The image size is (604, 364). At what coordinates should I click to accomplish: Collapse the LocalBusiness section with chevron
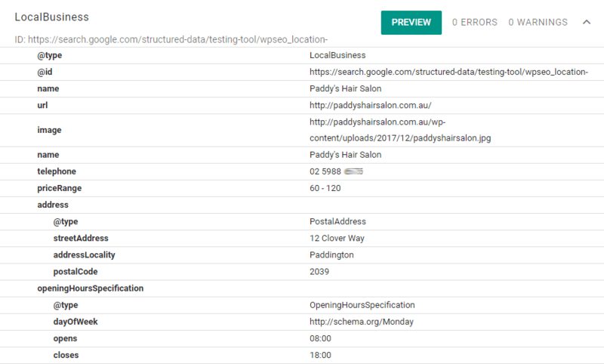click(587, 22)
